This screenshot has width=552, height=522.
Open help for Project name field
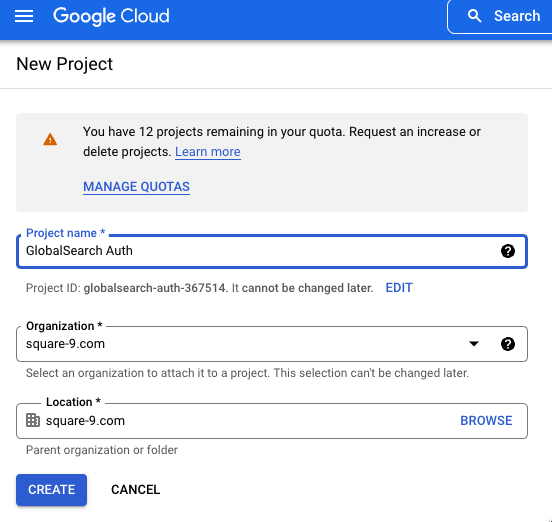(x=508, y=251)
